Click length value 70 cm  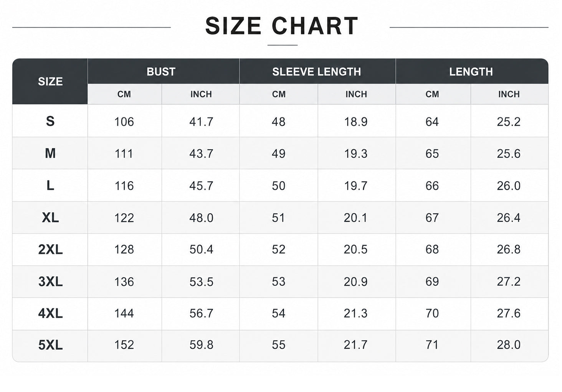[432, 313]
